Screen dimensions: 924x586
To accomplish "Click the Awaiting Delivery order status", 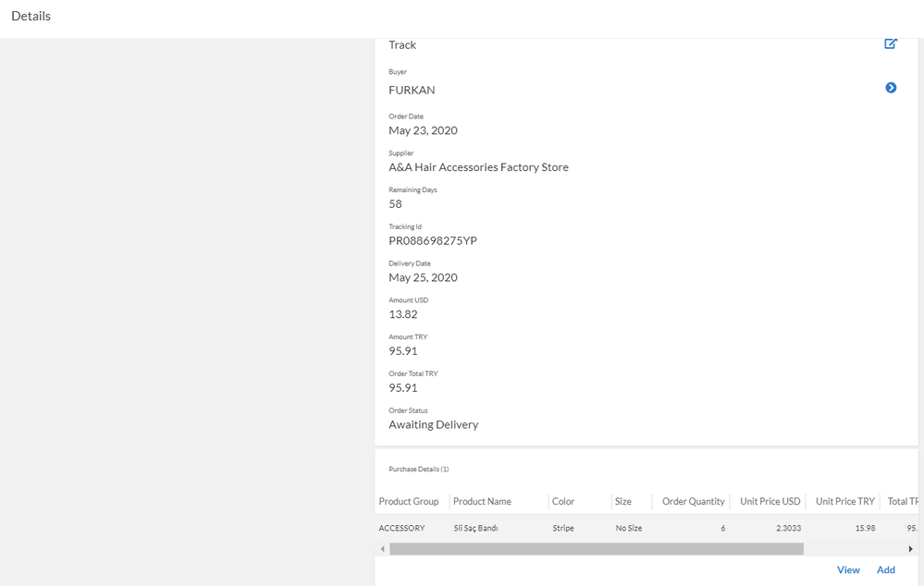I will [x=434, y=424].
